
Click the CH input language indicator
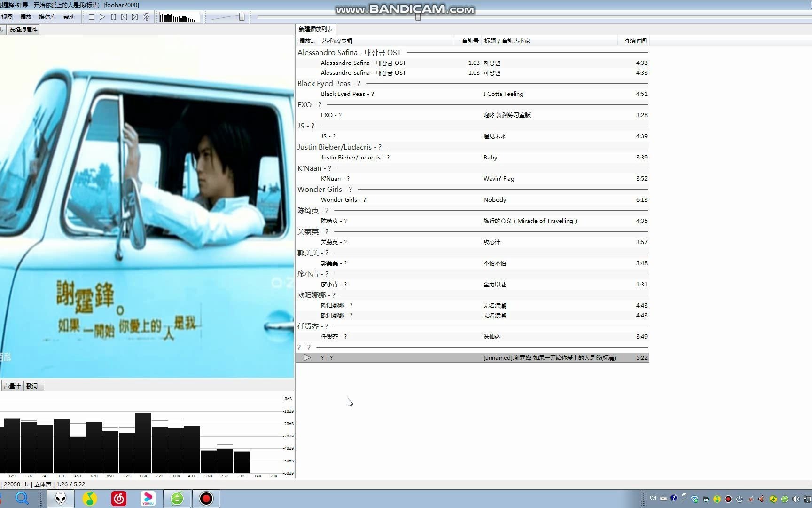pyautogui.click(x=653, y=498)
